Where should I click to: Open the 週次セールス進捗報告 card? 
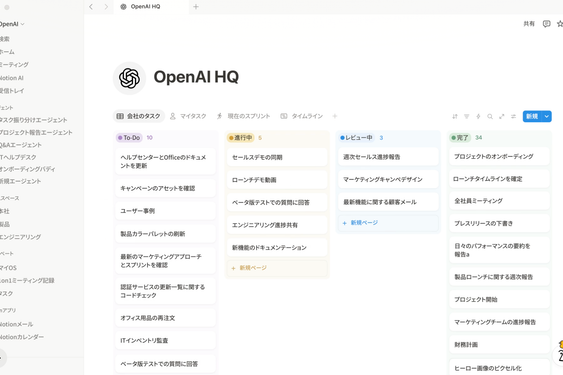click(388, 157)
